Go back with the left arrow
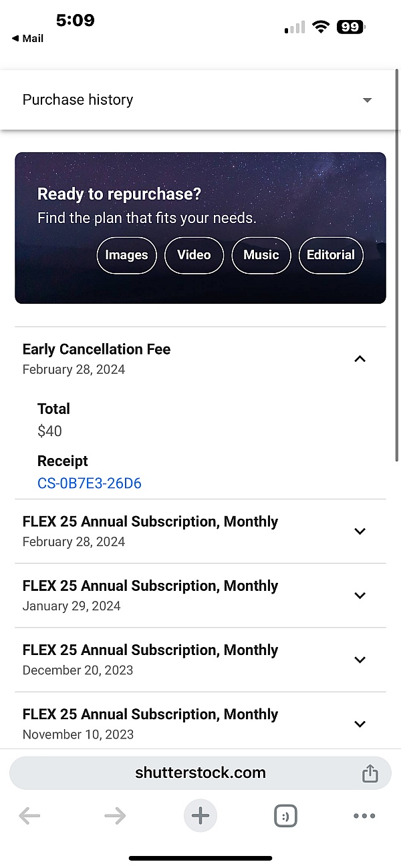The height and width of the screenshot is (868, 401). pos(29,815)
